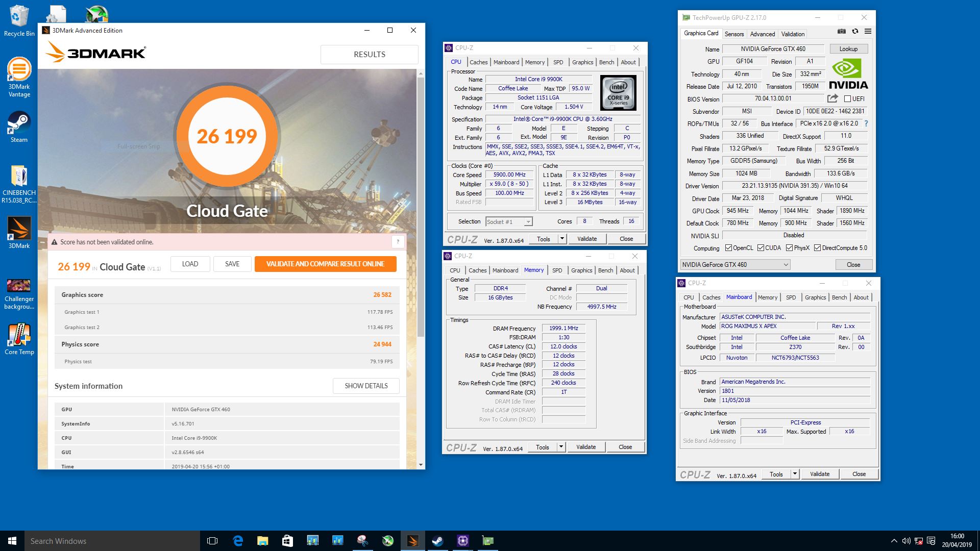Launch the 3DMark desktop shortcut

[x=19, y=233]
